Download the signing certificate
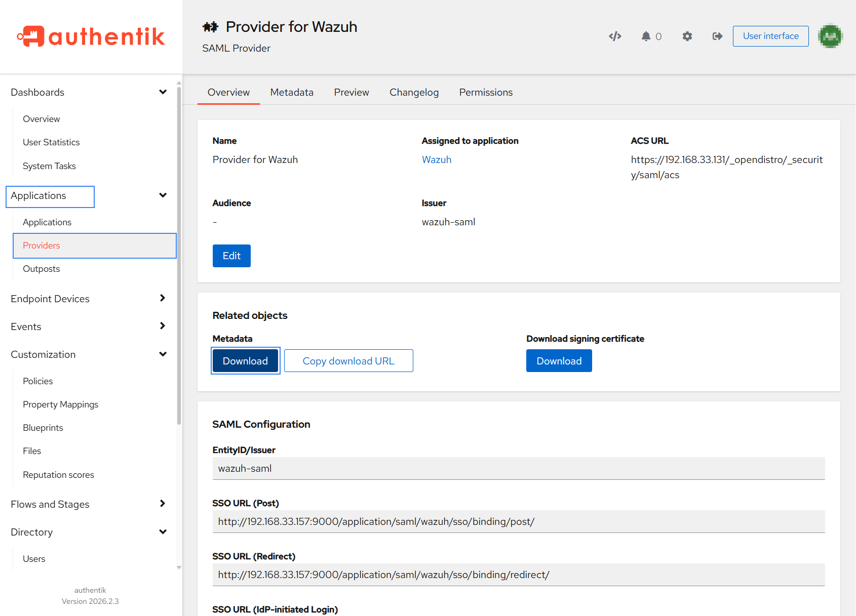 tap(559, 361)
